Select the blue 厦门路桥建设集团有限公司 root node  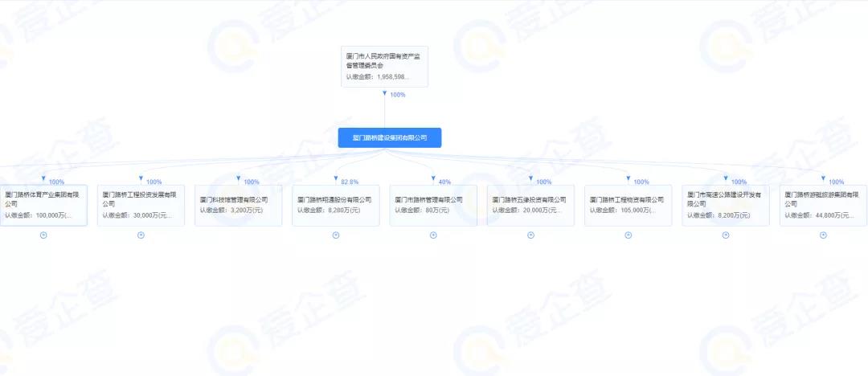pyautogui.click(x=390, y=138)
